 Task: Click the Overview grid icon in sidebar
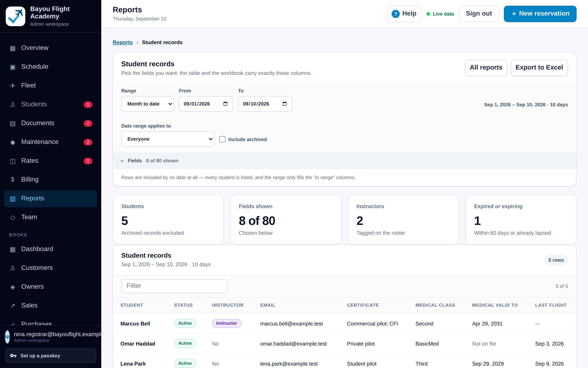[13, 48]
